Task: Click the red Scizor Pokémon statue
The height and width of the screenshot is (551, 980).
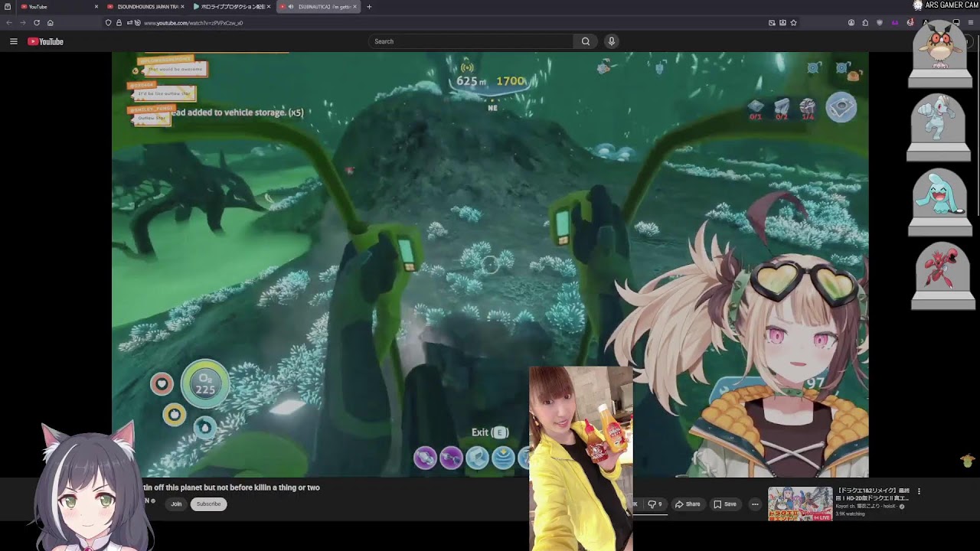Action: (x=942, y=275)
